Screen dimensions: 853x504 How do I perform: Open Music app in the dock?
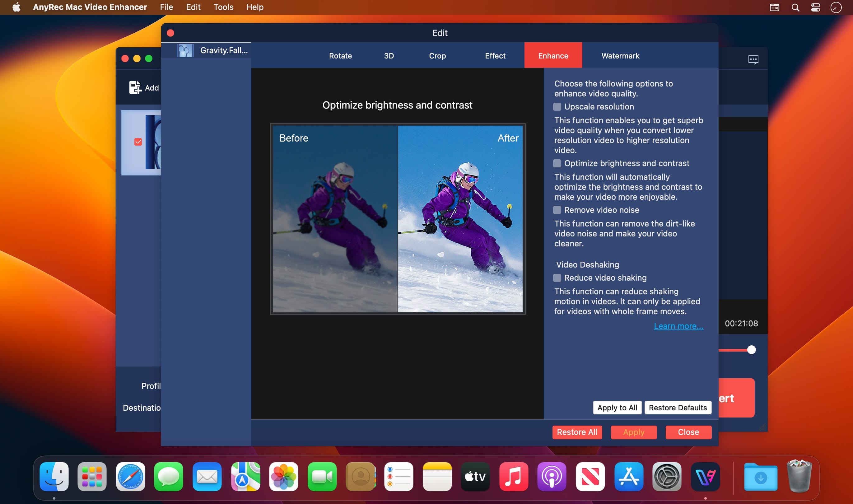(514, 477)
